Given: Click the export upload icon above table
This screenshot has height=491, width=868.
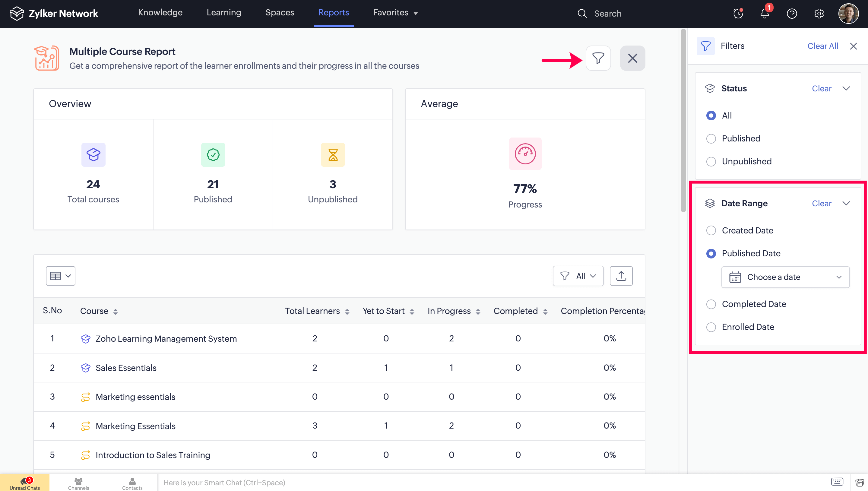Looking at the screenshot, I should click(x=621, y=276).
